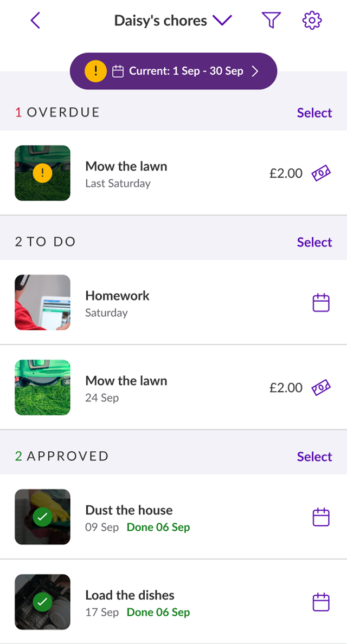Screen dimensions: 347x644
Task: Tap calendar icon beside Load the dishes
Action: click(321, 602)
